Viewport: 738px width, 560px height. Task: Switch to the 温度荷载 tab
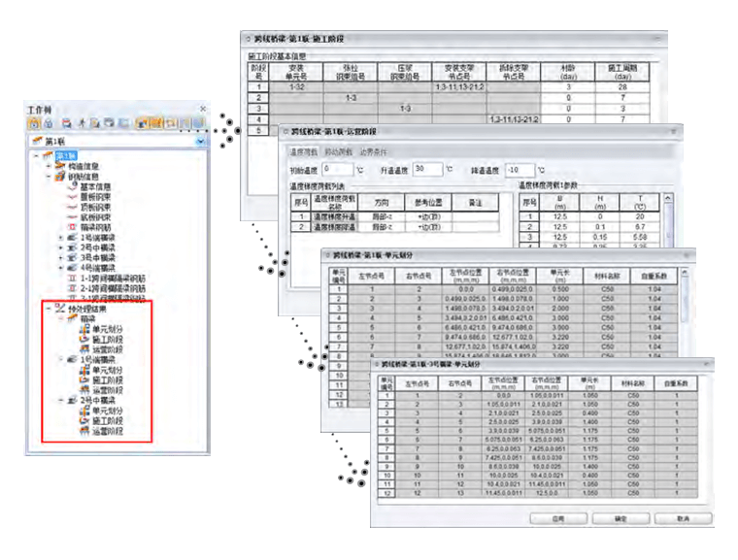304,152
